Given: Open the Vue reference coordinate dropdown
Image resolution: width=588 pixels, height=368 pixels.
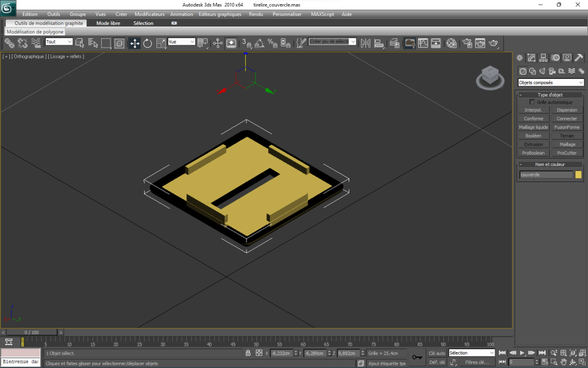Looking at the screenshot, I should [181, 42].
